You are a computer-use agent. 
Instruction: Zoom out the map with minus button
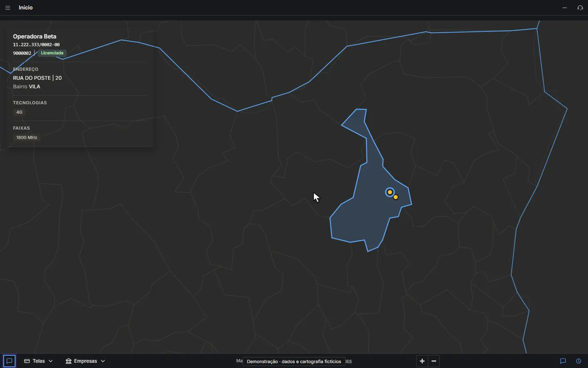(x=434, y=361)
